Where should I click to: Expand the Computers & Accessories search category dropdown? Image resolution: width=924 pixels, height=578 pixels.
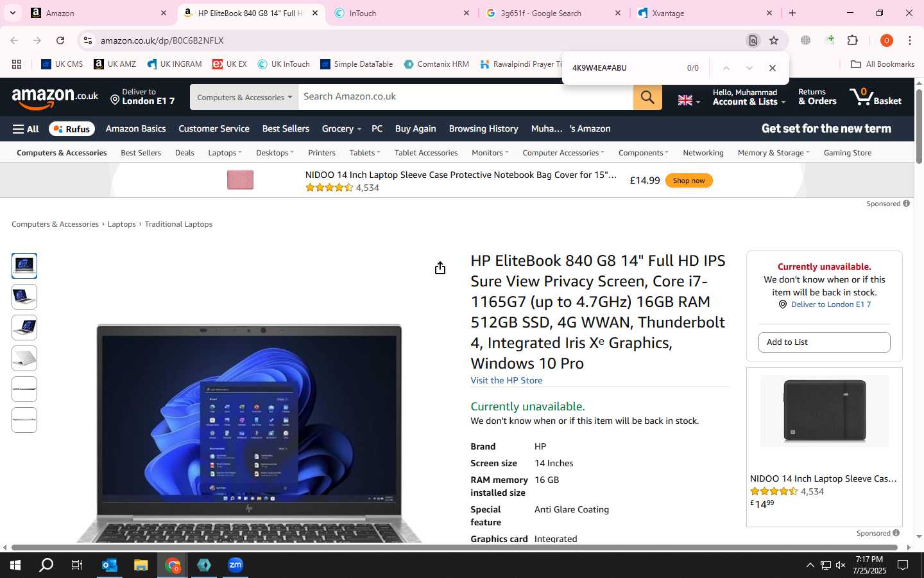click(x=244, y=97)
